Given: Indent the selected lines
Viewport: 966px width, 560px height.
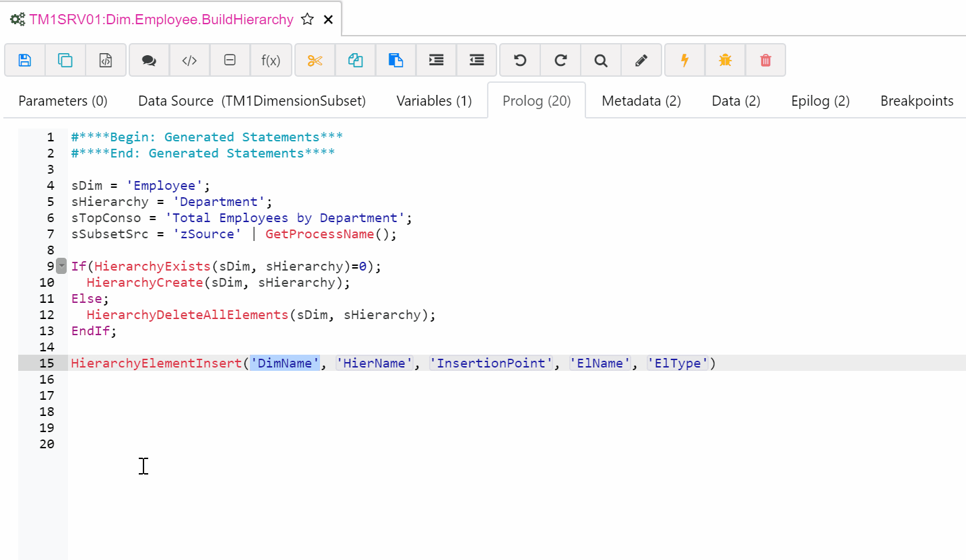Looking at the screenshot, I should click(x=436, y=60).
